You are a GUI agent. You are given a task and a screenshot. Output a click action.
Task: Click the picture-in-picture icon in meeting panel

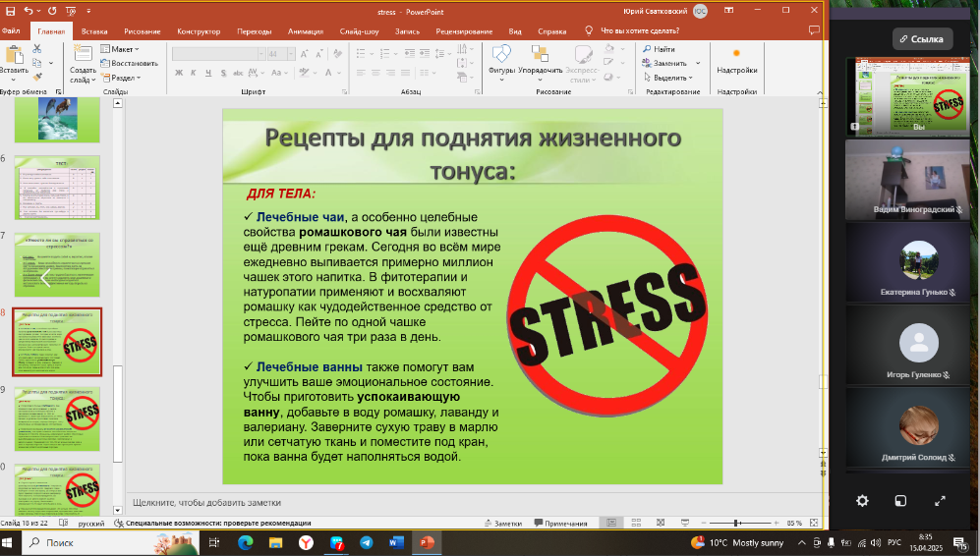(x=900, y=500)
